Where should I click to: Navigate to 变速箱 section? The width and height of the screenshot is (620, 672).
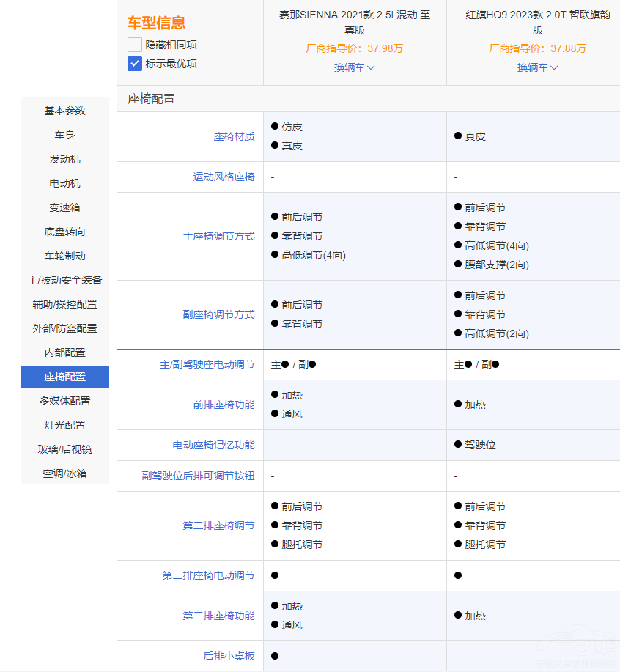click(x=65, y=207)
